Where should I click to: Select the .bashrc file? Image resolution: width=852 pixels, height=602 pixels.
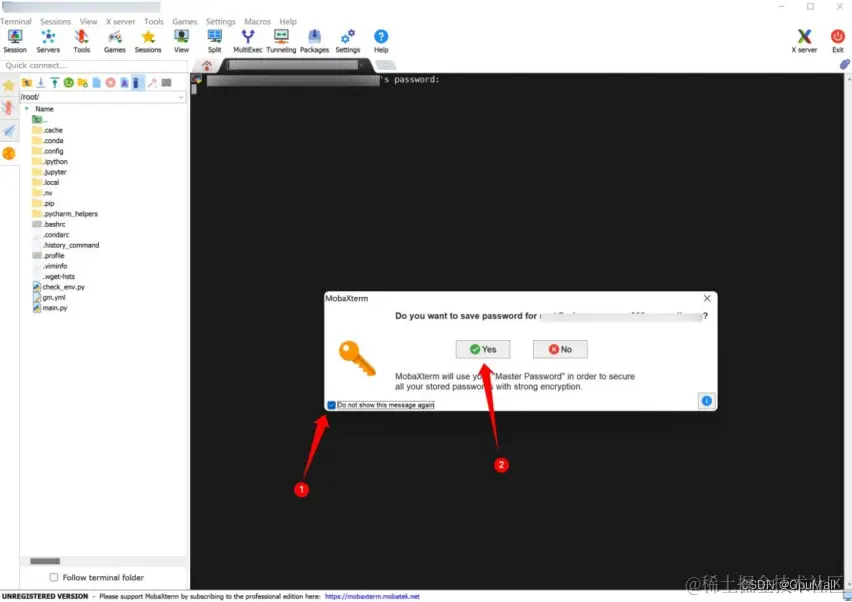point(49,224)
